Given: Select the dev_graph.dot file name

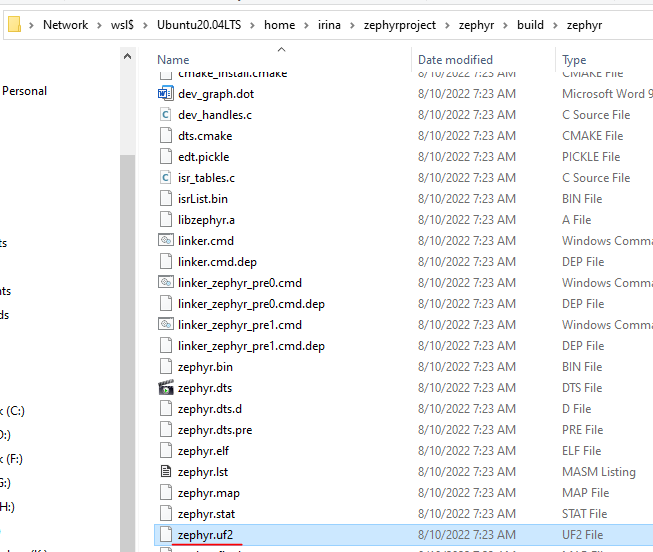Looking at the screenshot, I should coord(216,94).
